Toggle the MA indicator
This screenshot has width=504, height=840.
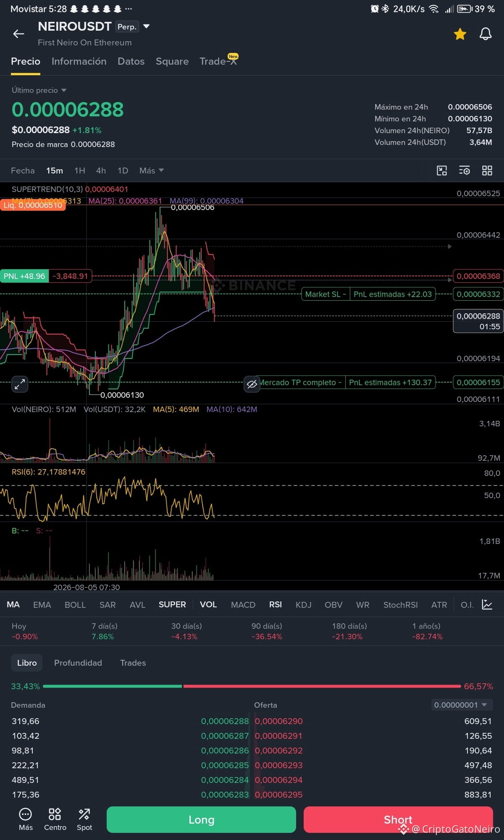click(13, 604)
